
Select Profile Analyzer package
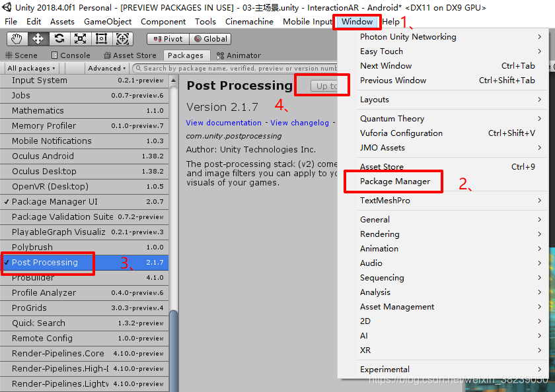coord(85,292)
